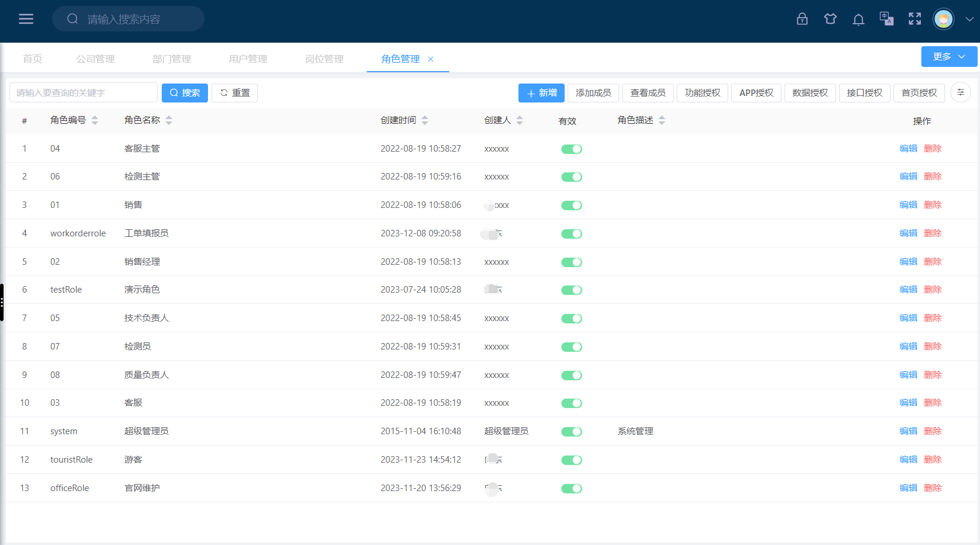
Task: Click 数据授权 button
Action: (811, 93)
